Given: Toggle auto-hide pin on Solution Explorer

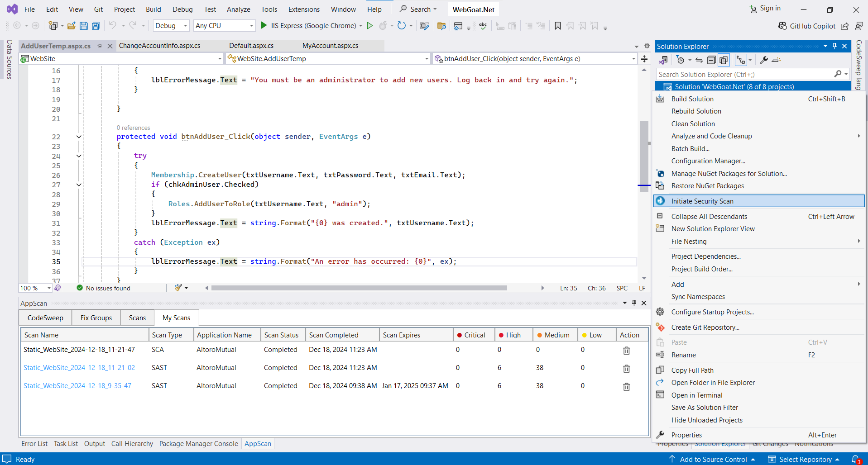Looking at the screenshot, I should [834, 46].
